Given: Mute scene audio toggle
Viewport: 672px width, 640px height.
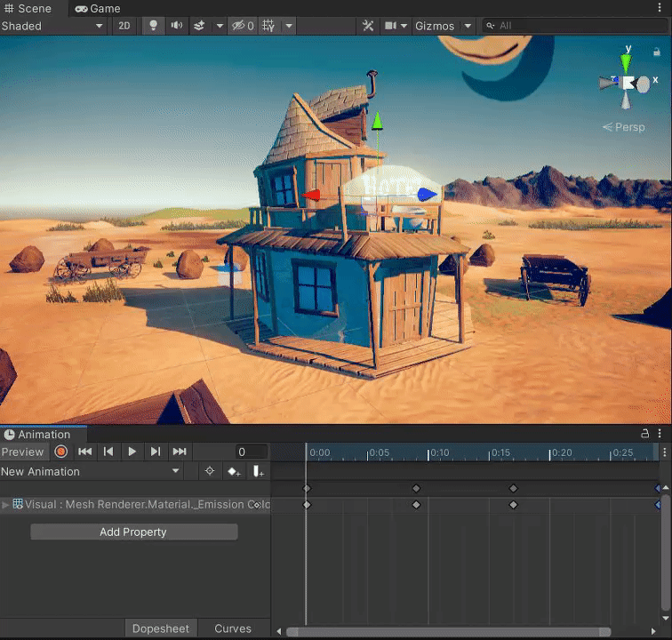Looking at the screenshot, I should 177,26.
